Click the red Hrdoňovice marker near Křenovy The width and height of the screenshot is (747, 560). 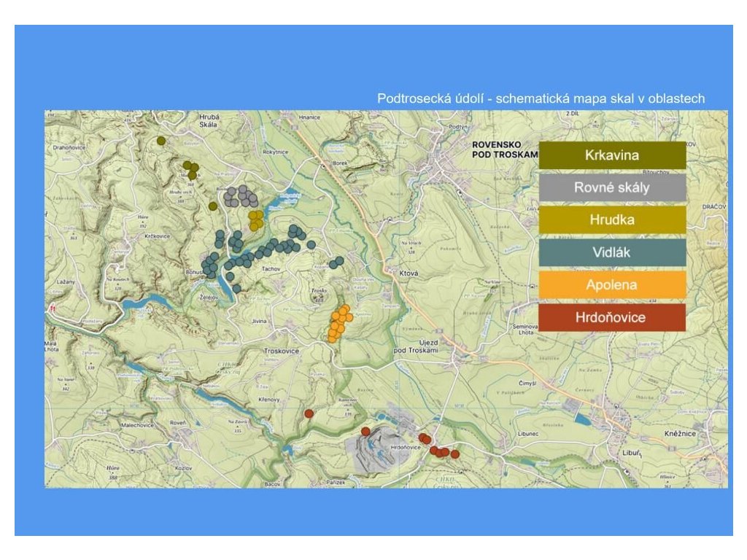coord(309,414)
